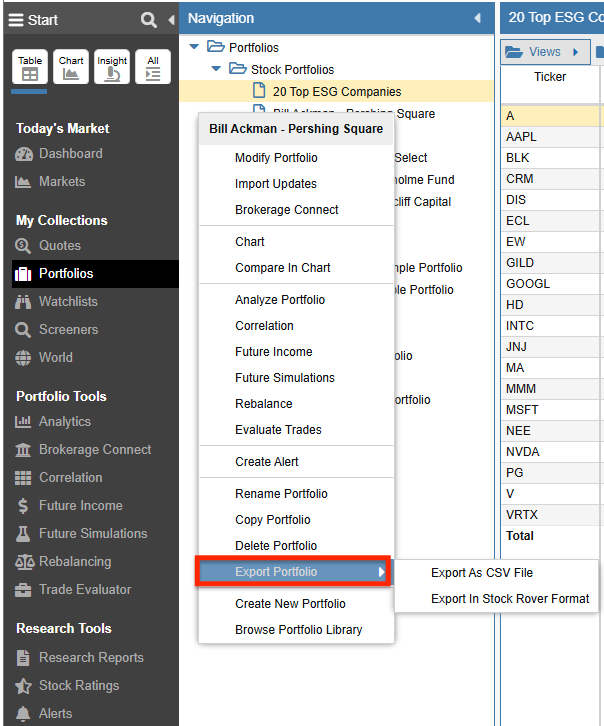Collapse the Stock Portfolios folder

216,69
